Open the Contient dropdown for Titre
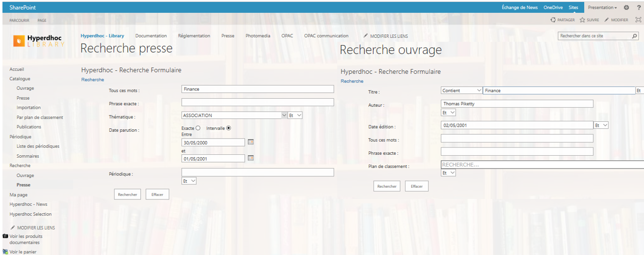 [x=461, y=90]
